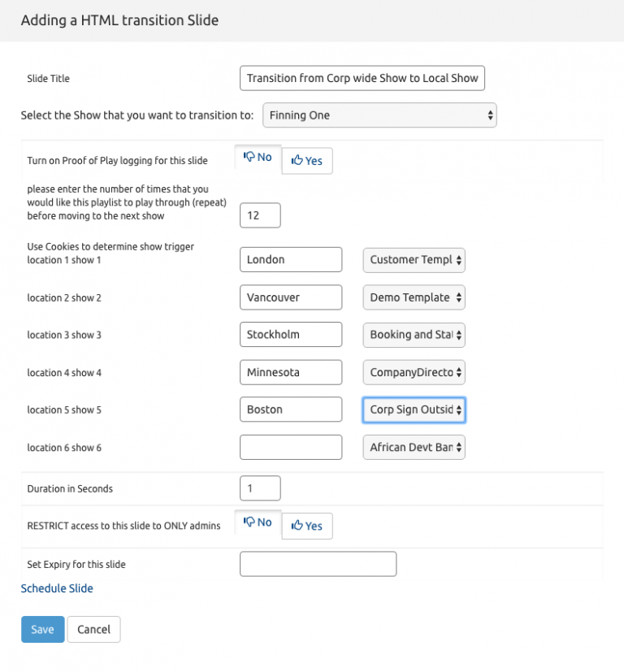This screenshot has width=624, height=672.
Task: Click the London location input field
Action: tap(291, 260)
